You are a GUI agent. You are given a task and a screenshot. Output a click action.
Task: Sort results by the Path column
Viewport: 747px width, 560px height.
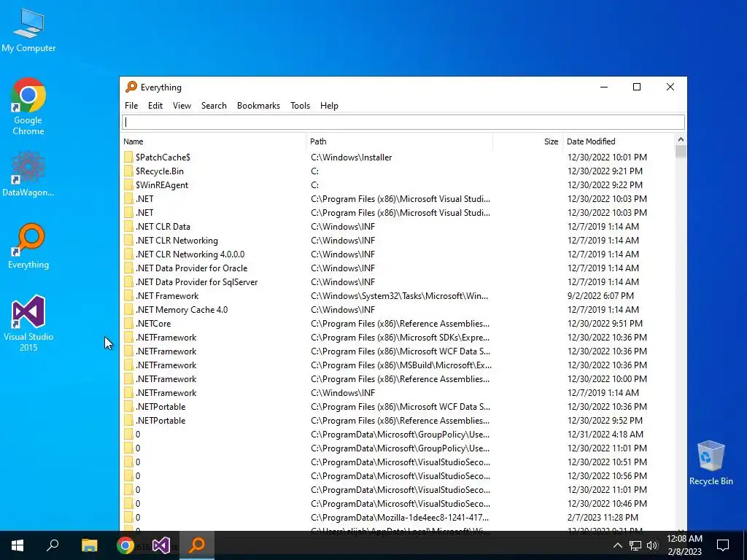[x=399, y=141]
